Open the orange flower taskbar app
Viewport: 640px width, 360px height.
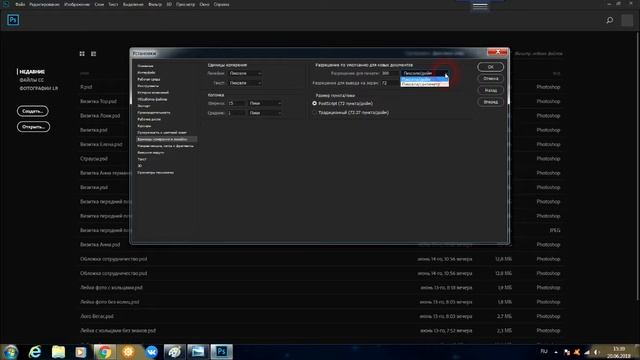pos(128,352)
